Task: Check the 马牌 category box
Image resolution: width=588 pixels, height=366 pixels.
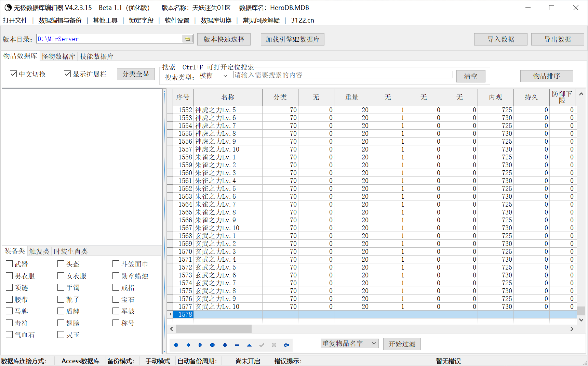Action: click(x=9, y=311)
